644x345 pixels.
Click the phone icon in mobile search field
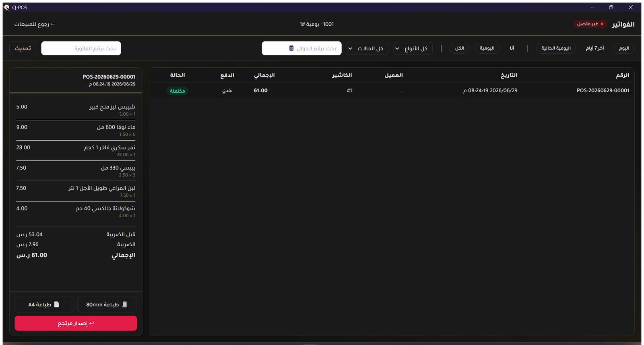[291, 48]
